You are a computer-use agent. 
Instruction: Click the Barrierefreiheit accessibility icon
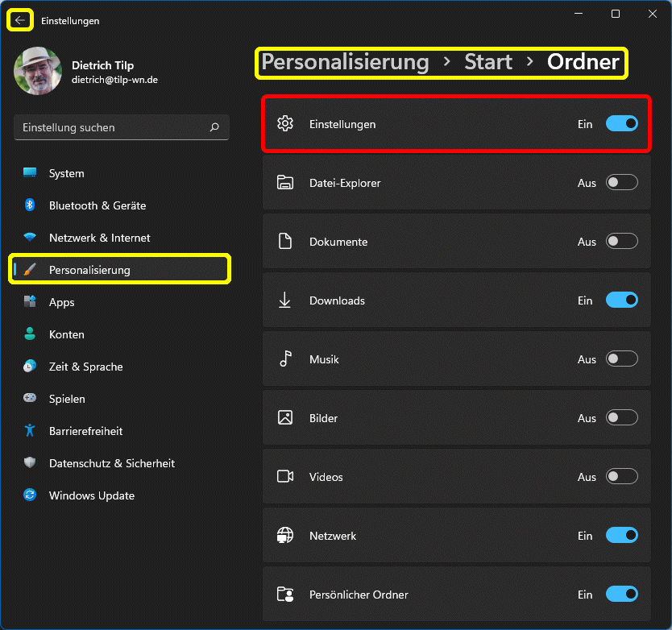pyautogui.click(x=30, y=431)
